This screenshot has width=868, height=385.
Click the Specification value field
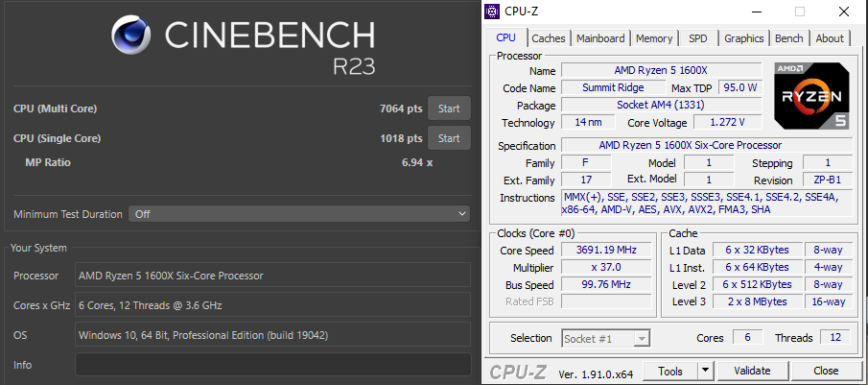707,145
